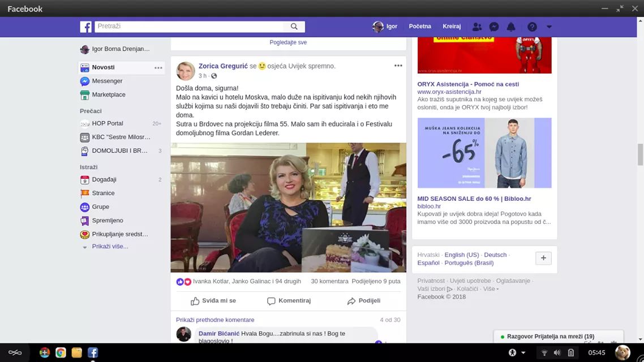Open the Messenger icon in the top bar

[x=493, y=27]
